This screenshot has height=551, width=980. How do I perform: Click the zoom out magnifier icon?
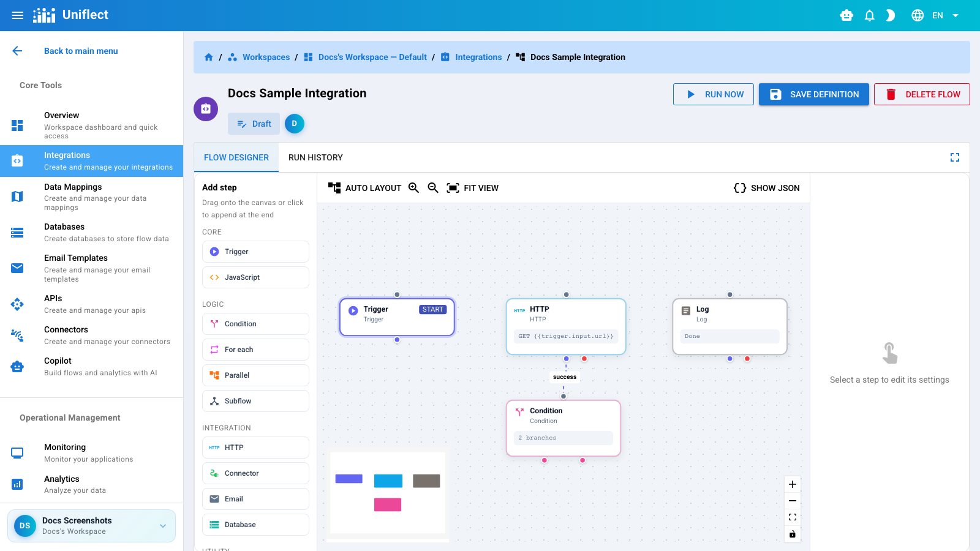pyautogui.click(x=433, y=188)
